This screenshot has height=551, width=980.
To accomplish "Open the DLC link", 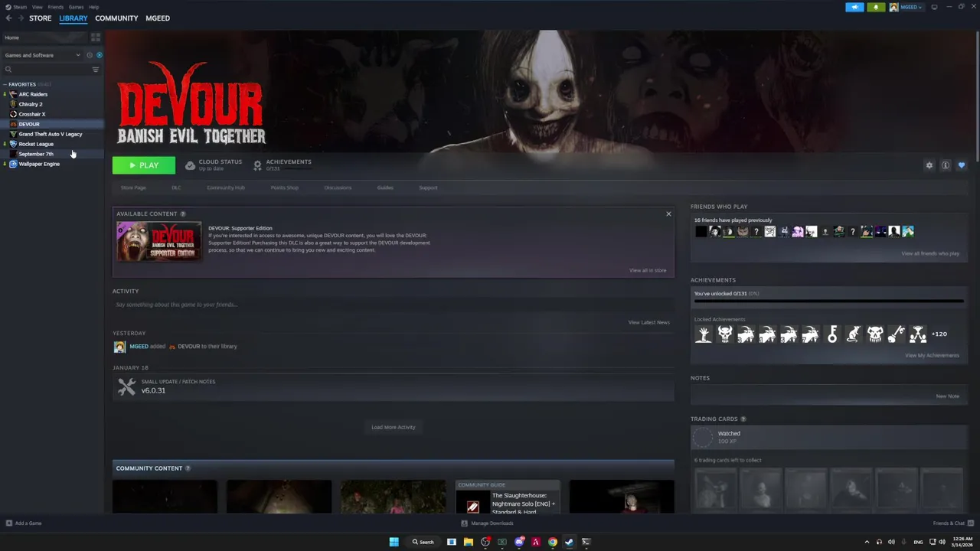I will tap(176, 187).
